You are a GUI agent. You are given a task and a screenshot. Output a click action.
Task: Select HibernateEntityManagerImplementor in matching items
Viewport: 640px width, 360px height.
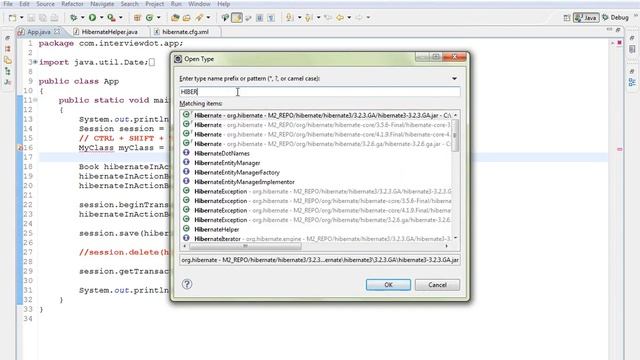tap(317, 182)
